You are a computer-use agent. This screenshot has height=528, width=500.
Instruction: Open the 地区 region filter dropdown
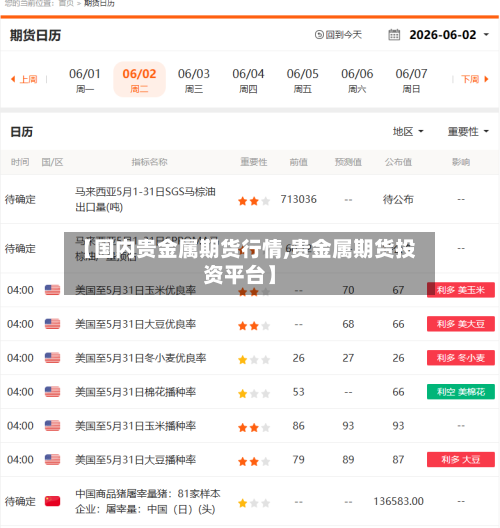[x=408, y=132]
